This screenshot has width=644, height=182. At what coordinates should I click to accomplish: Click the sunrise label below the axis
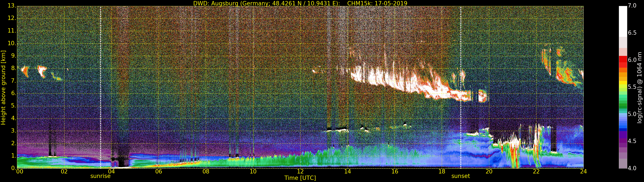point(100,176)
